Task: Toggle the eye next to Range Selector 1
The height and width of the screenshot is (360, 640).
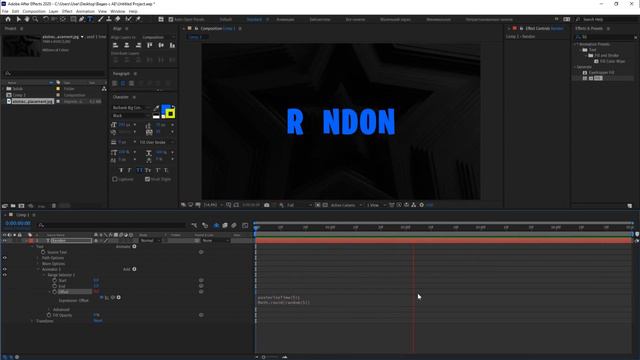Action: tap(4, 275)
